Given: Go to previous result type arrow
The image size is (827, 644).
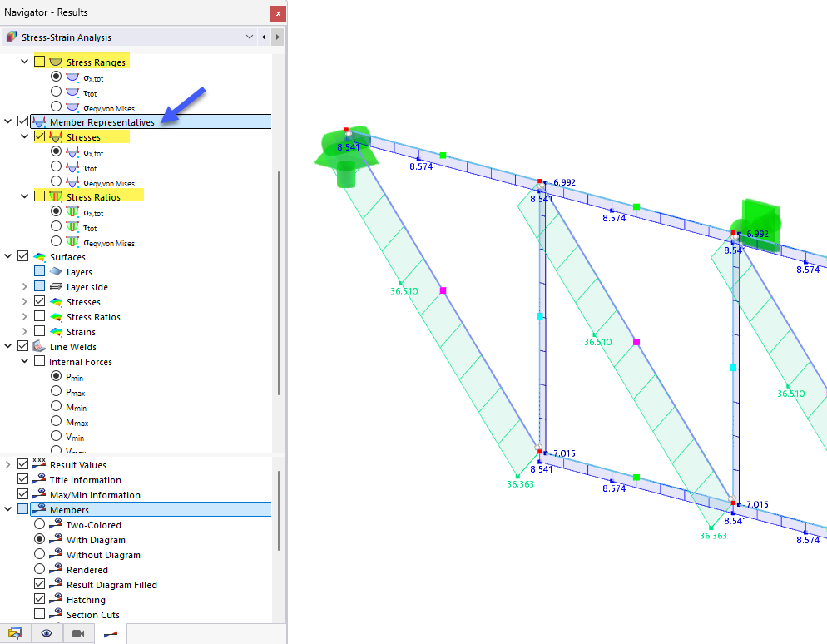Looking at the screenshot, I should coord(264,37).
